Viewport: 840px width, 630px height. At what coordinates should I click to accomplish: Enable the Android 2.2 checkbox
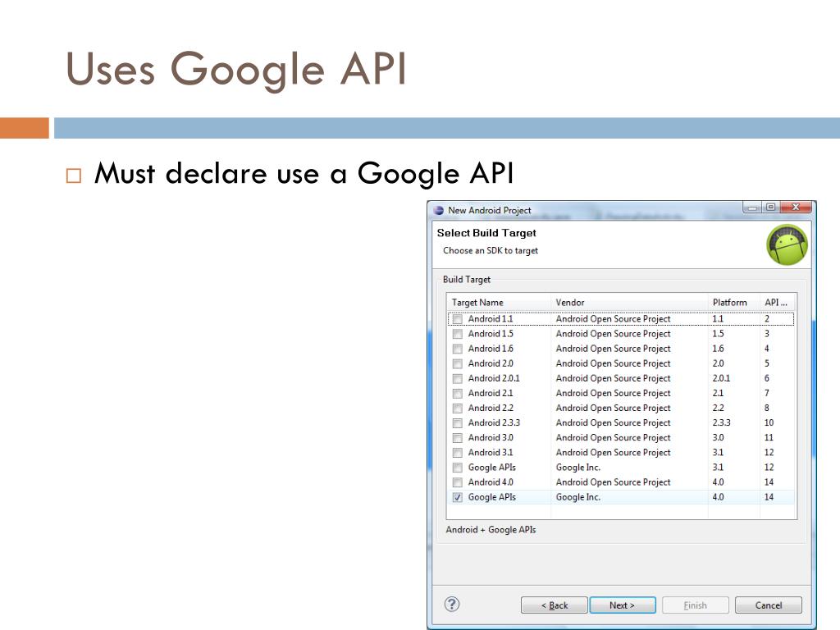click(x=458, y=409)
